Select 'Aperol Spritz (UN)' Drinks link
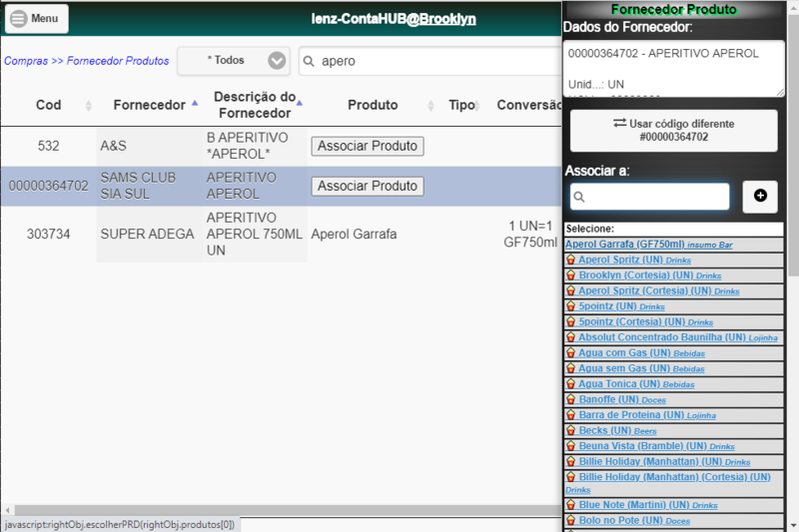The width and height of the screenshot is (799, 532). point(634,261)
